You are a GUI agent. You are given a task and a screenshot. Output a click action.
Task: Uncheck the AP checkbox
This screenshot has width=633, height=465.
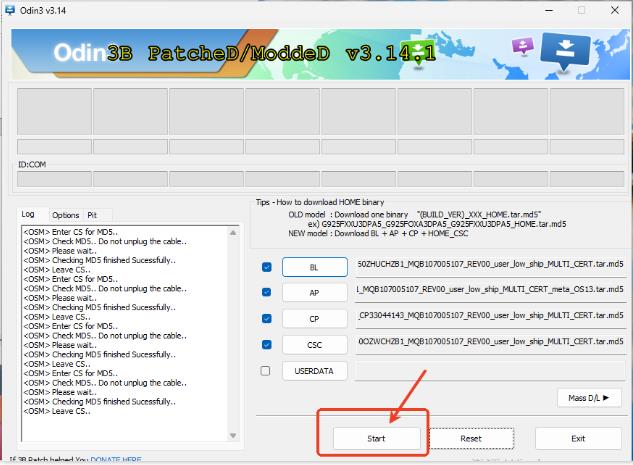click(x=266, y=292)
